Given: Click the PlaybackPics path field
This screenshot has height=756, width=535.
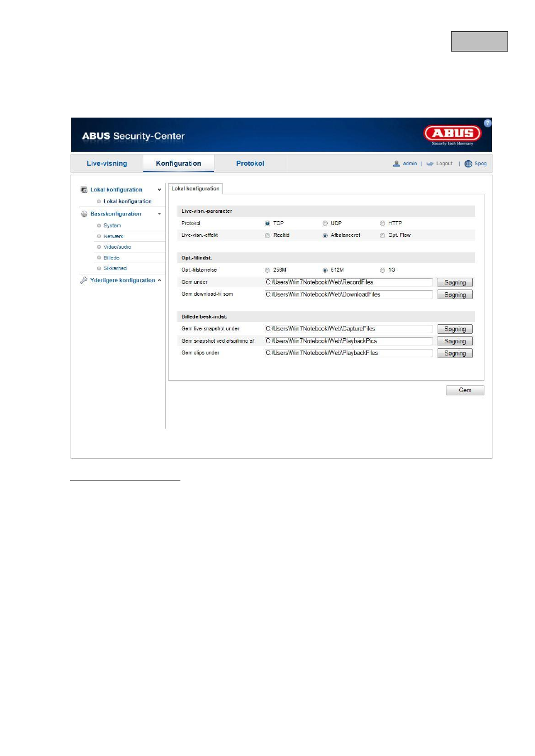Looking at the screenshot, I should pyautogui.click(x=348, y=341).
